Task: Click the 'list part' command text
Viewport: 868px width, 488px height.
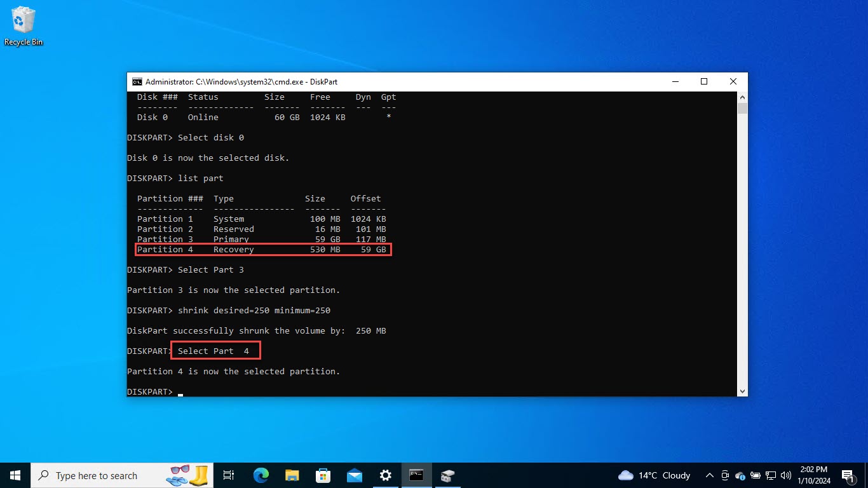Action: [x=201, y=179]
